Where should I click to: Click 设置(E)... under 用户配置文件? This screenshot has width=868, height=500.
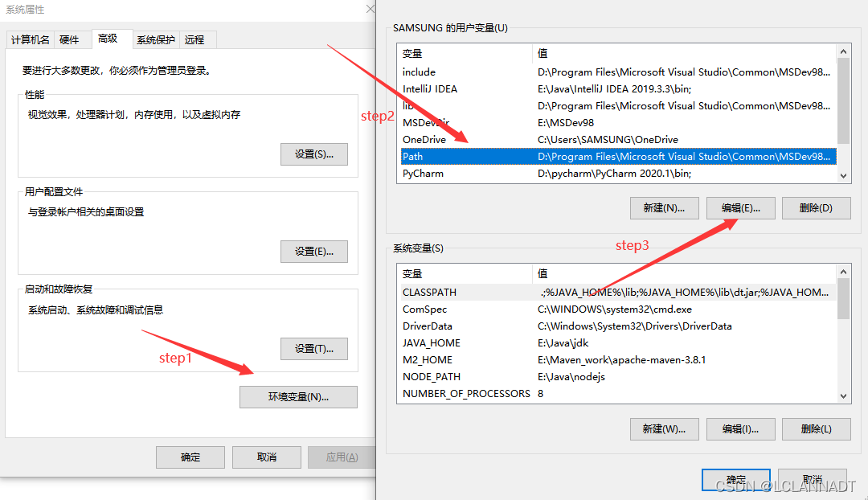pos(314,252)
